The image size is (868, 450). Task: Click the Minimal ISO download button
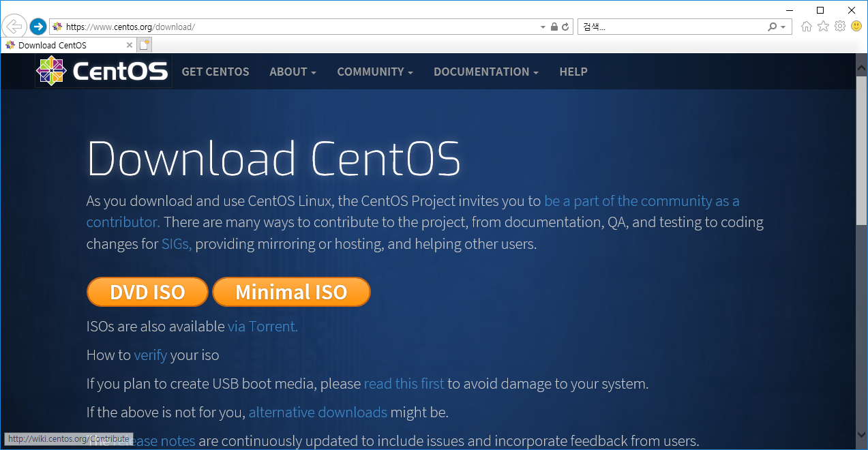point(291,292)
